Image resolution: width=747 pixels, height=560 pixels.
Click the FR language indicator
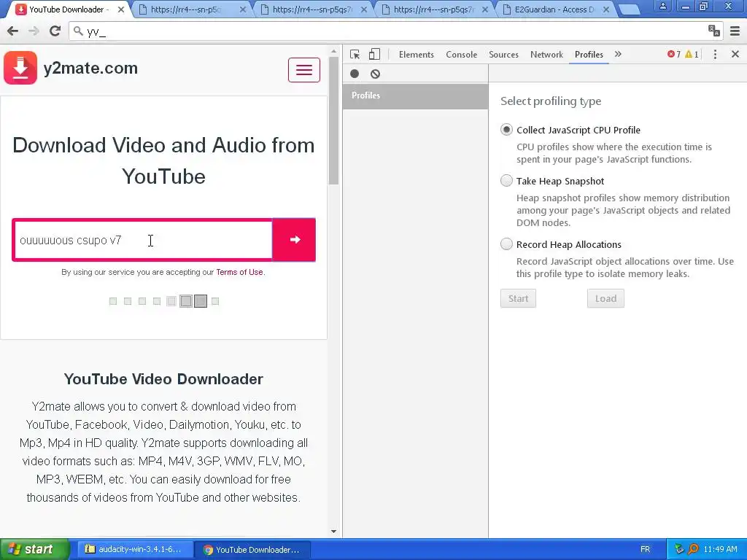(x=645, y=550)
